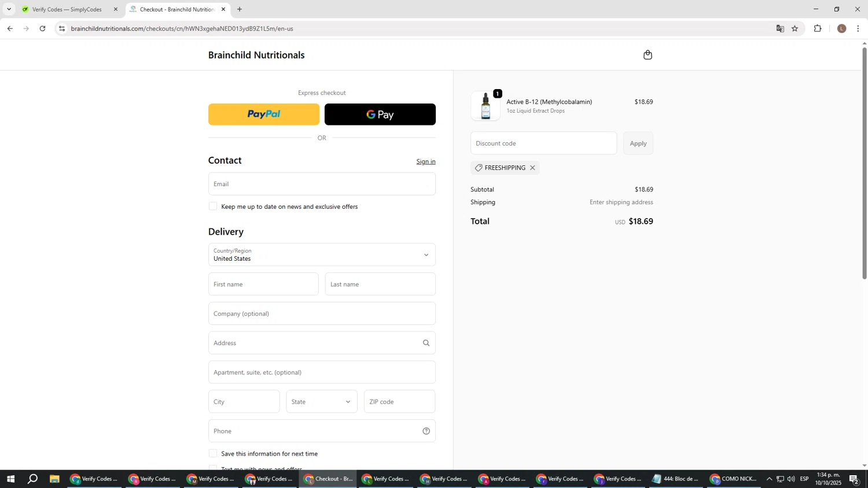The width and height of the screenshot is (868, 488).
Task: Open a new browser tab
Action: [240, 9]
